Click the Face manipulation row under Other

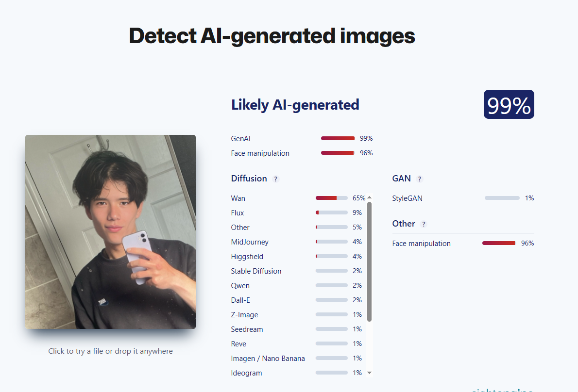[463, 243]
